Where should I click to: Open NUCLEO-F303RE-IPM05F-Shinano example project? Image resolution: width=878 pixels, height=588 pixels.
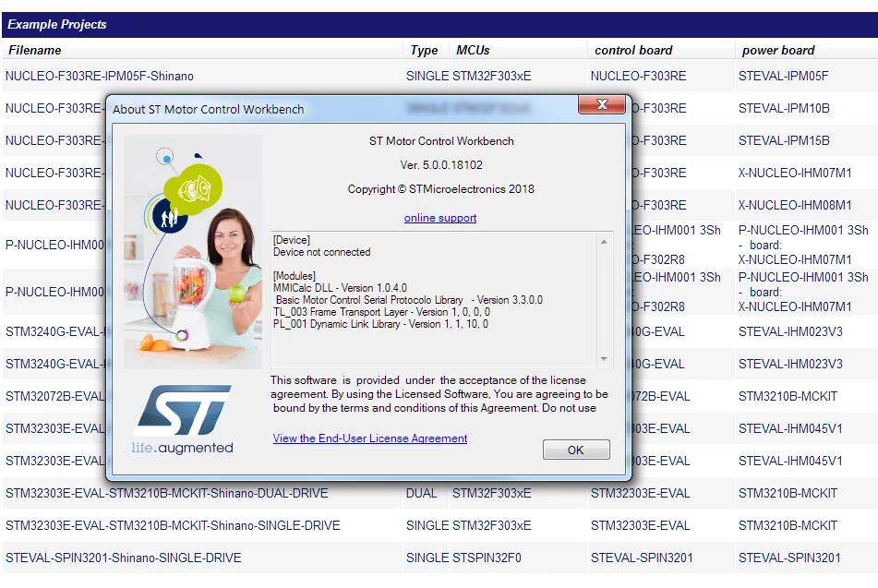pos(100,77)
